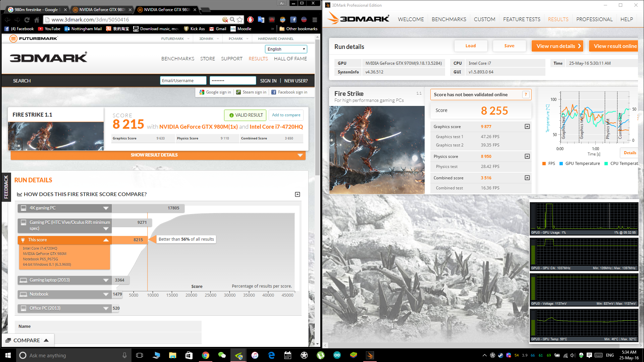
Task: Open the English language dropdown
Action: 286,49
